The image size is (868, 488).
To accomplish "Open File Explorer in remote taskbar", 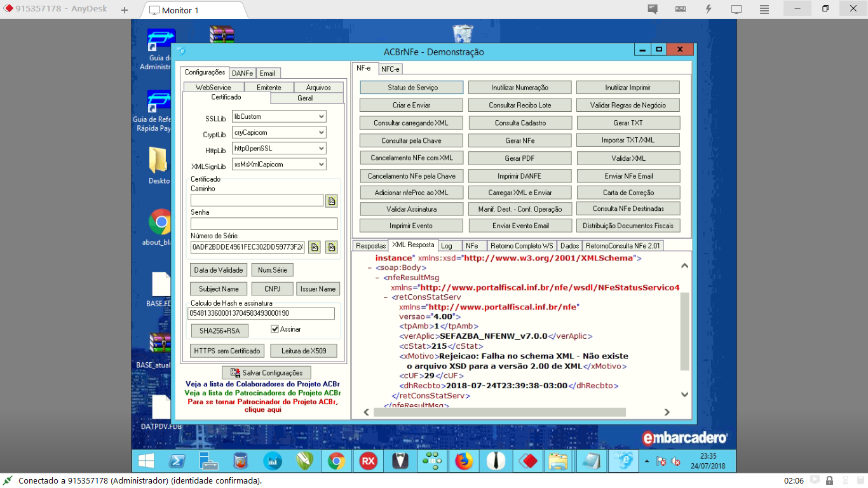I will [559, 461].
